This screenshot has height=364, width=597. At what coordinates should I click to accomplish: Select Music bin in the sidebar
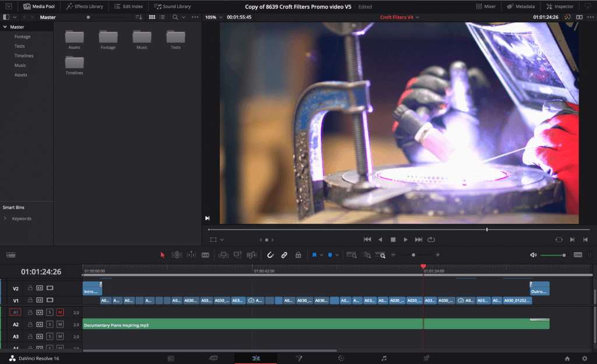[20, 65]
